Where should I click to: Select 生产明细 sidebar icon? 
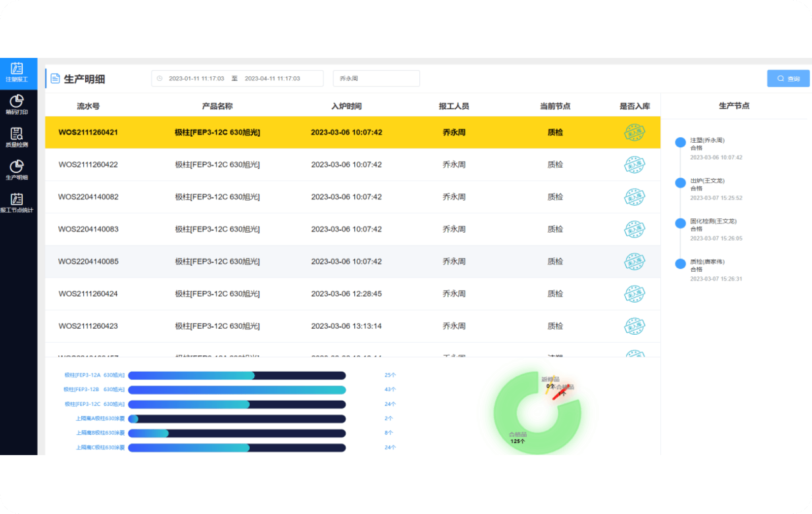17,170
